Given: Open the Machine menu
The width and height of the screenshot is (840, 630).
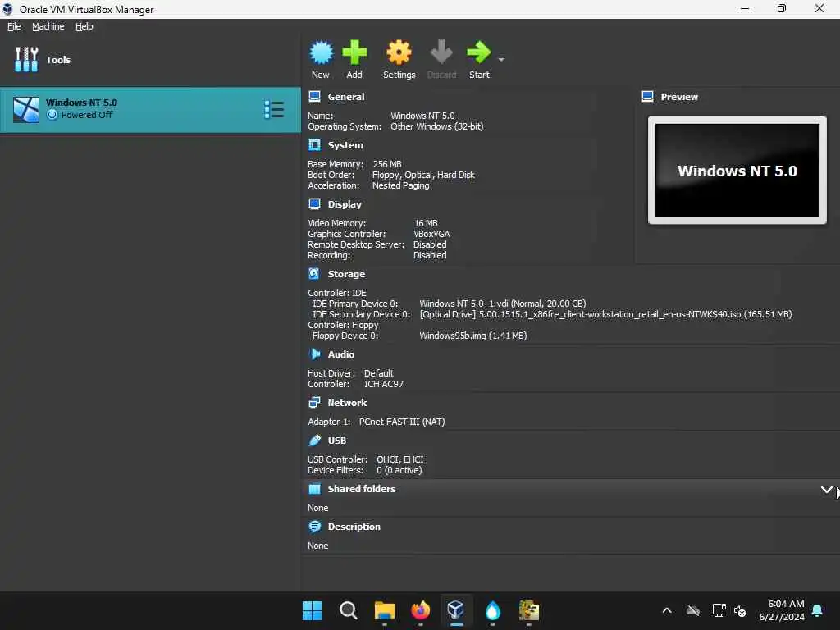Looking at the screenshot, I should click(48, 26).
